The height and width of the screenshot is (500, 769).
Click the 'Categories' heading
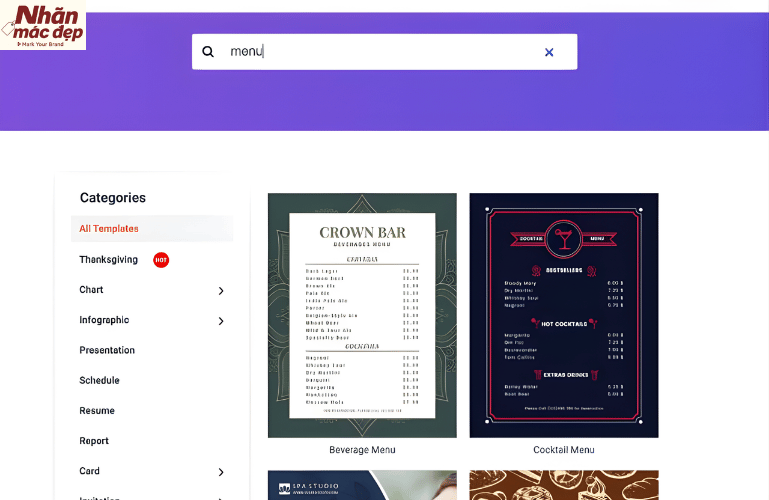coord(113,198)
